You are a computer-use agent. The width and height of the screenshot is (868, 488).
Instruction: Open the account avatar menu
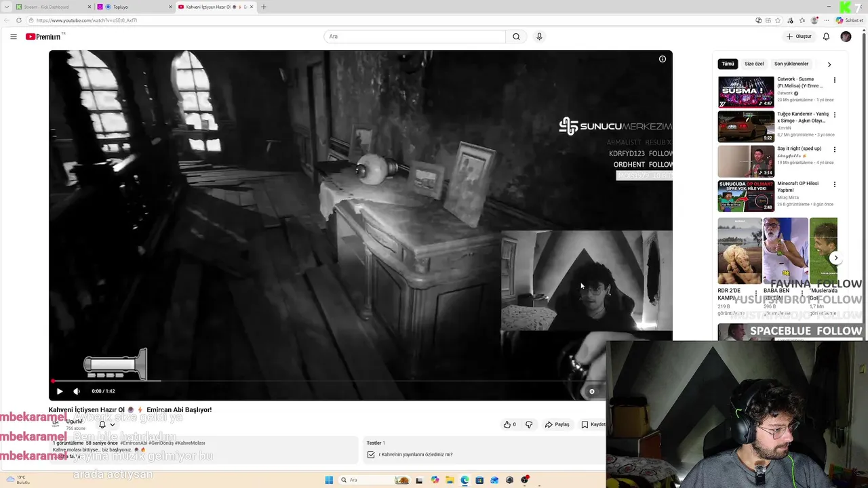(846, 37)
